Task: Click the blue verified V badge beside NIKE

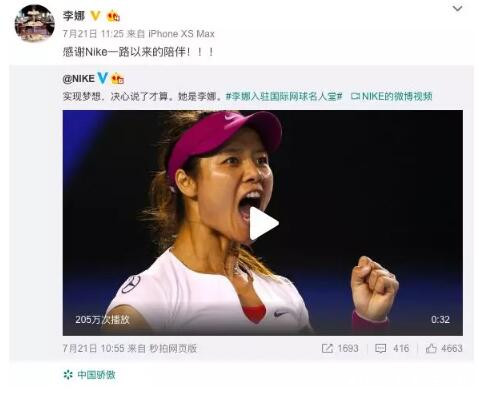Action: click(x=102, y=78)
